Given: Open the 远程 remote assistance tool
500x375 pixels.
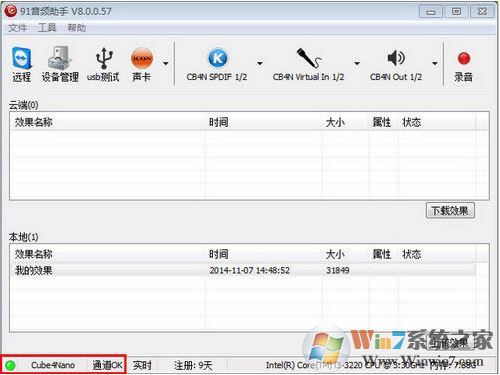Looking at the screenshot, I should 22,64.
